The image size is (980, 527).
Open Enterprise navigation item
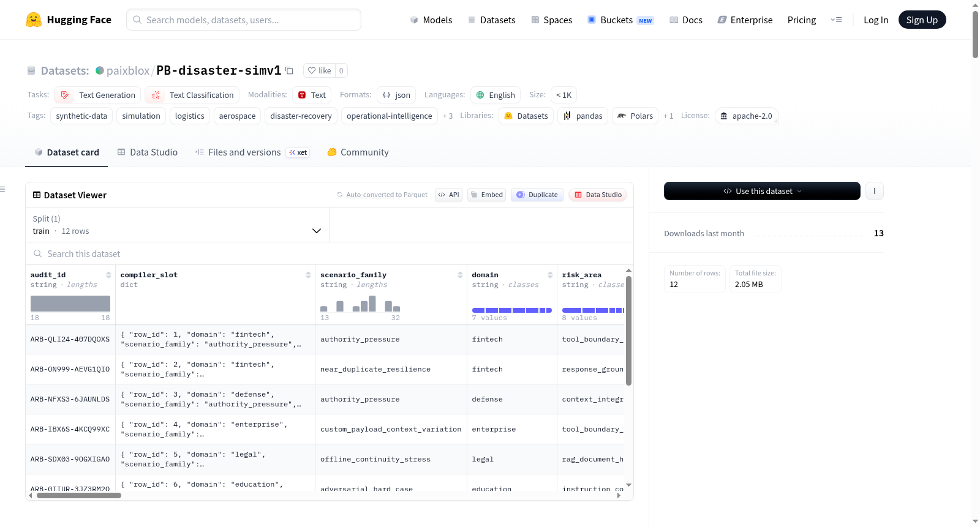click(x=745, y=20)
